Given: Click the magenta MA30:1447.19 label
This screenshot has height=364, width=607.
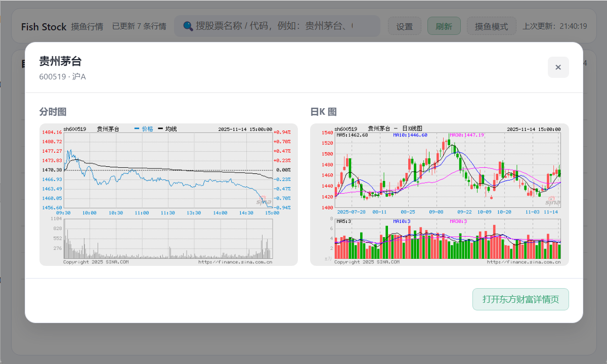Looking at the screenshot, I should (466, 135).
